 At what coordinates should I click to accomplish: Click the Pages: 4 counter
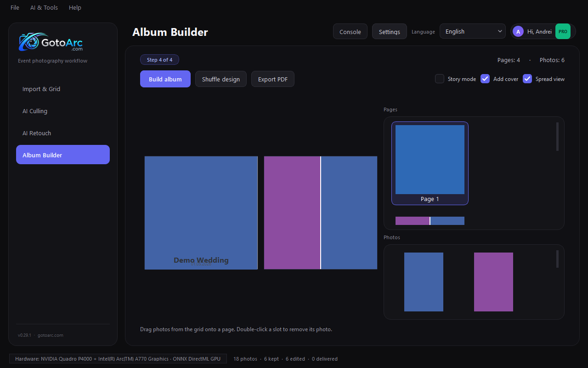(x=509, y=60)
